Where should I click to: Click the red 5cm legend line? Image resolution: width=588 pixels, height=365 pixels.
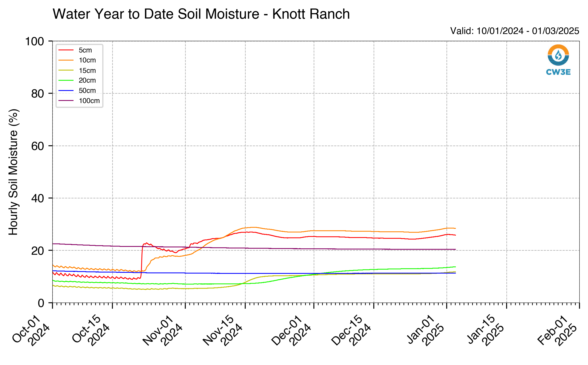[x=66, y=50]
